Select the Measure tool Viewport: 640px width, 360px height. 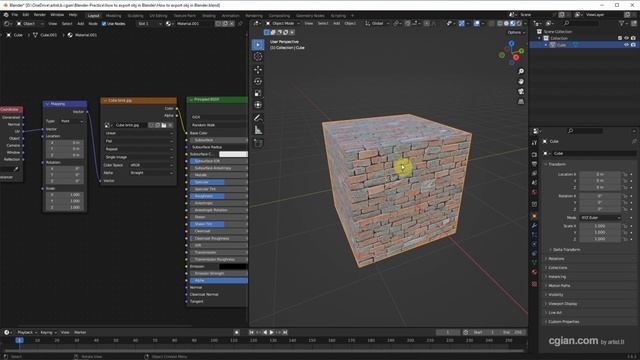(x=258, y=130)
